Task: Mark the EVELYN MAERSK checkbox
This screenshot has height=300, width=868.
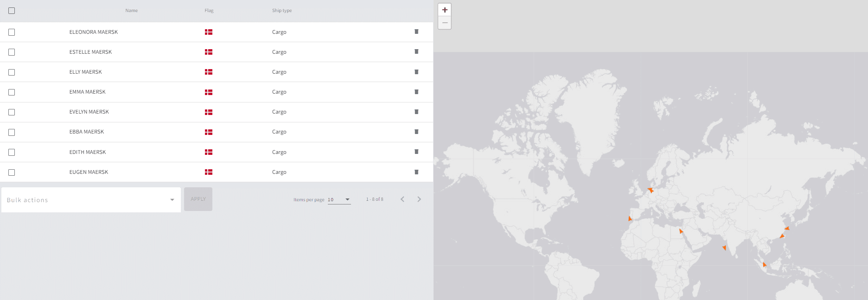Action: point(12,112)
